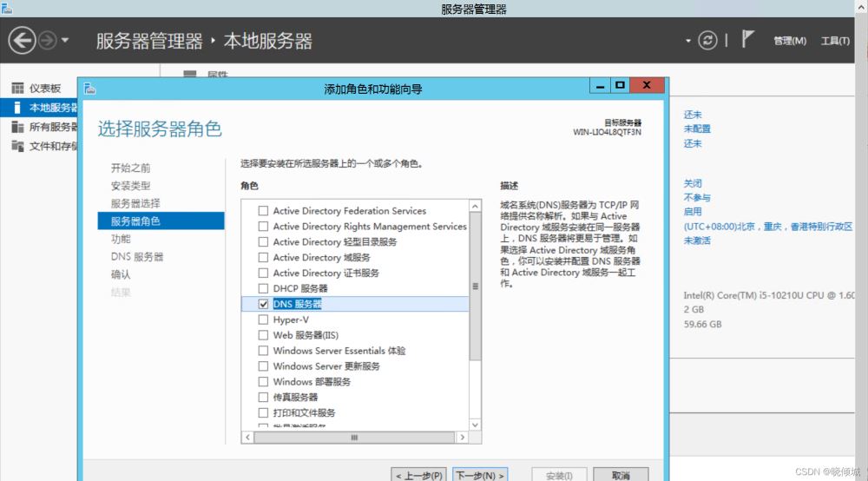Check Active Directory 证书服务 checkbox
This screenshot has height=481, width=868.
click(x=263, y=273)
